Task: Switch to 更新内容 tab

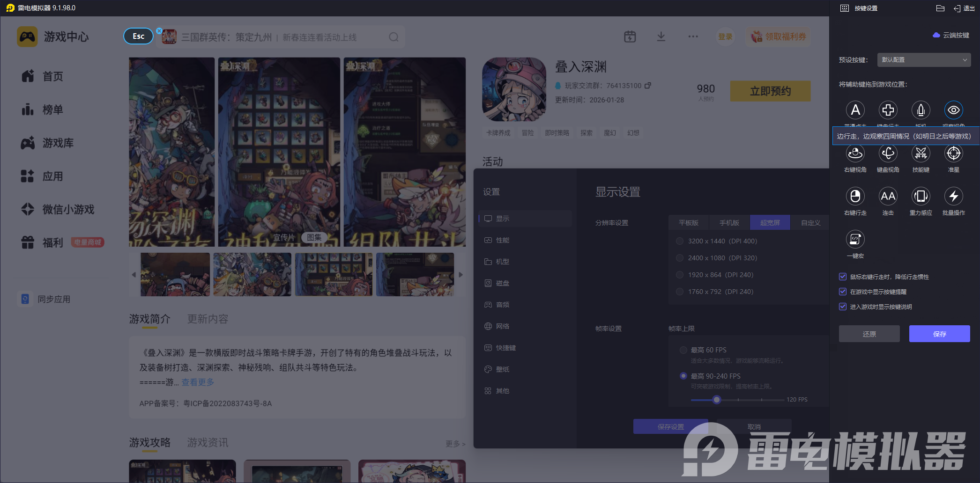Action: [x=208, y=319]
